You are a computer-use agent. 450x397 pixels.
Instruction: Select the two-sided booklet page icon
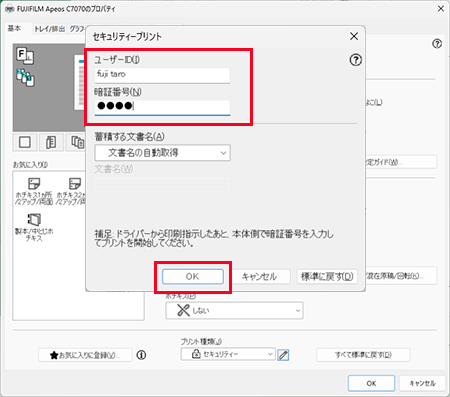pos(51,142)
